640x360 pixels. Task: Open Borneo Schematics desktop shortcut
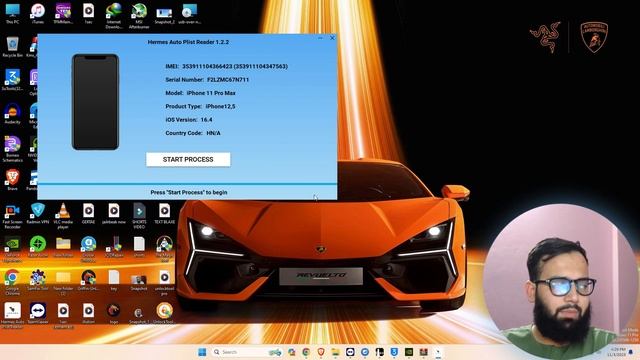point(13,149)
